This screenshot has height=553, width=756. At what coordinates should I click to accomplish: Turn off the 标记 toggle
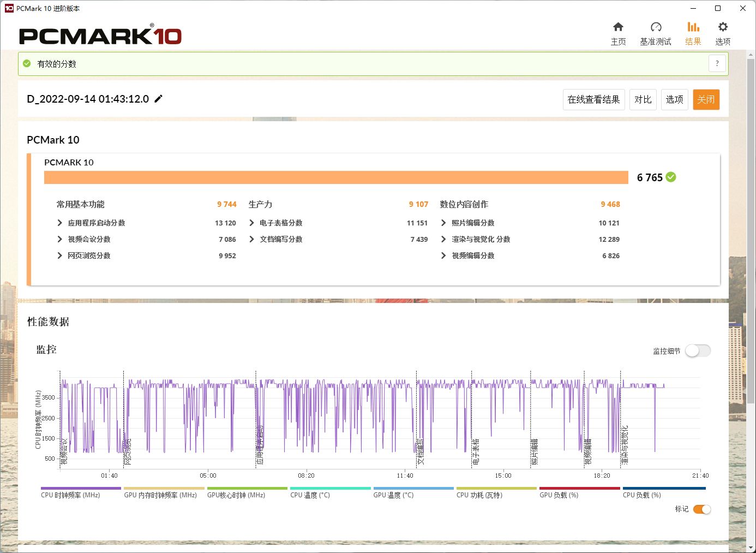tap(702, 509)
